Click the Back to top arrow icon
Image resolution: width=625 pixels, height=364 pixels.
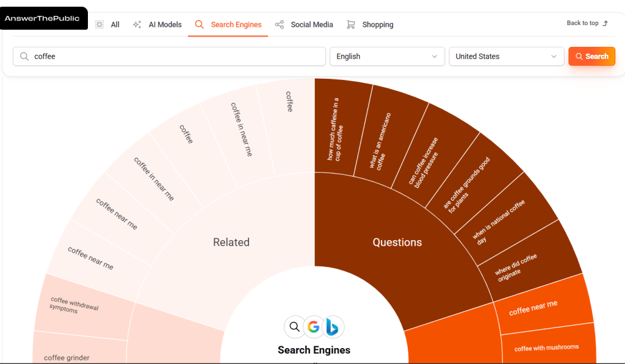click(605, 23)
